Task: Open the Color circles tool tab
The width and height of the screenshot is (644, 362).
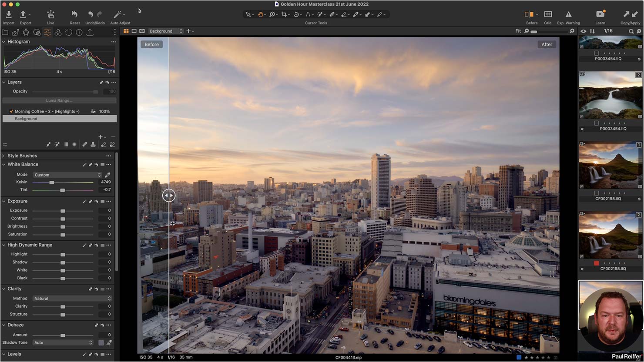Action: 58,32
